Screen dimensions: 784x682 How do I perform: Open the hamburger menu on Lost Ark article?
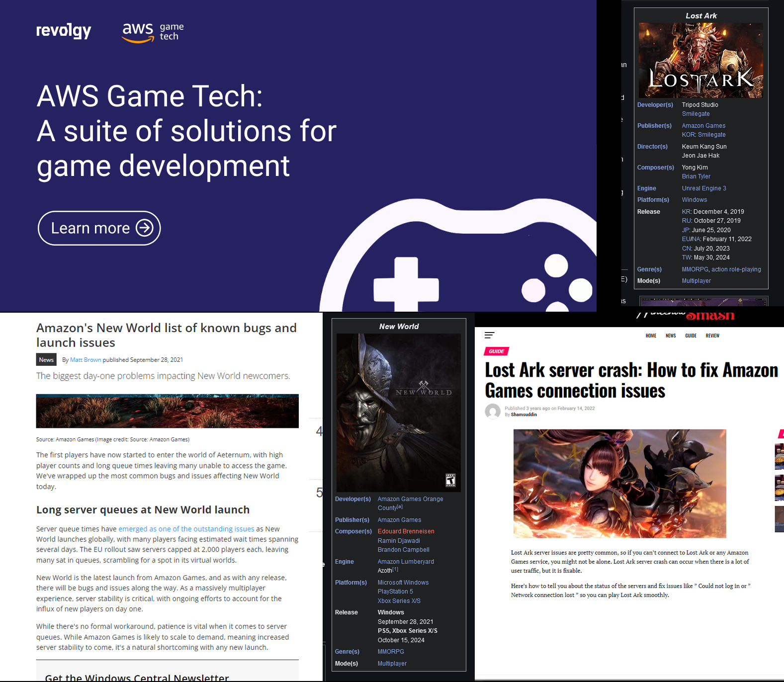[489, 336]
